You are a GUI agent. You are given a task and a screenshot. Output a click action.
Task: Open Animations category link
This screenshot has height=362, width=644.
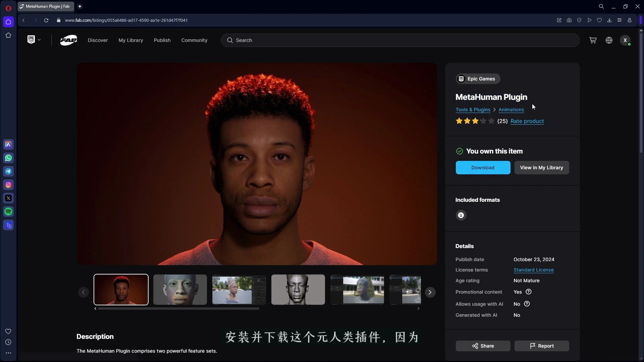coord(511,110)
